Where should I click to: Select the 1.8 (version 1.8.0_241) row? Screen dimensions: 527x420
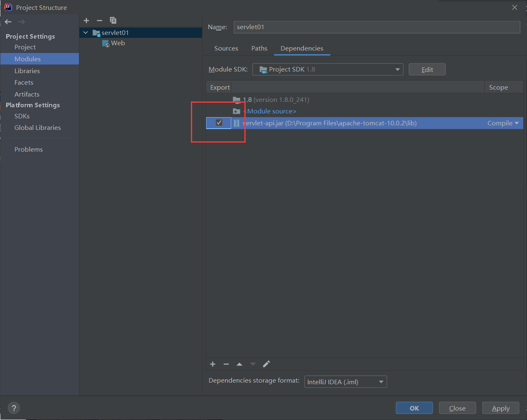(364, 100)
